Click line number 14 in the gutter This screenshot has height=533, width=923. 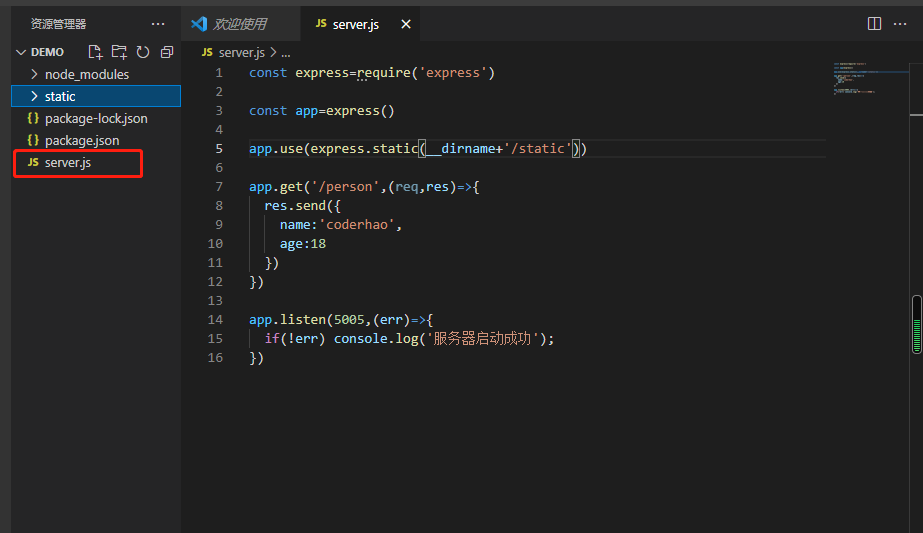tap(215, 319)
